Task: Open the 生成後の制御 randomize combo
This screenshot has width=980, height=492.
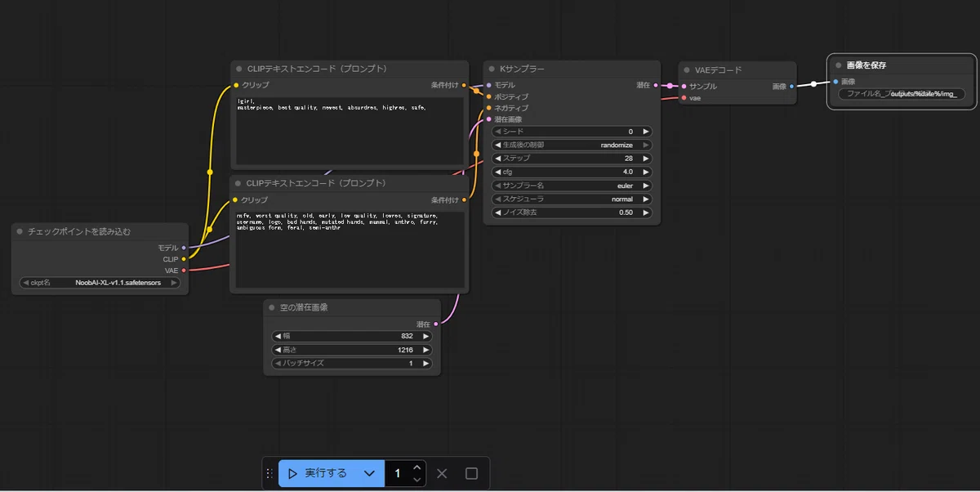Action: (572, 145)
